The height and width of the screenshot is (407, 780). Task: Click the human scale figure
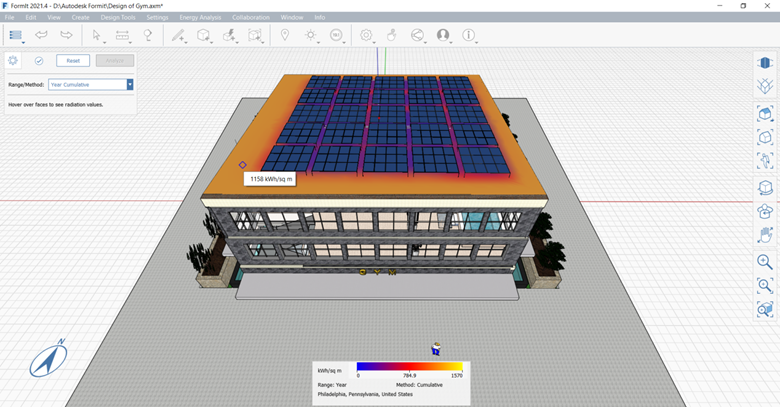[436, 348]
